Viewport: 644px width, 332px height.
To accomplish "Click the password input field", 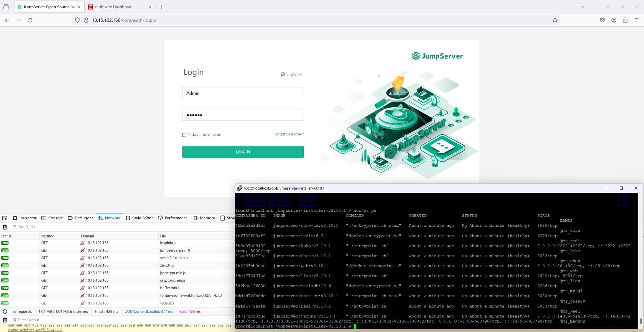I will [x=243, y=115].
